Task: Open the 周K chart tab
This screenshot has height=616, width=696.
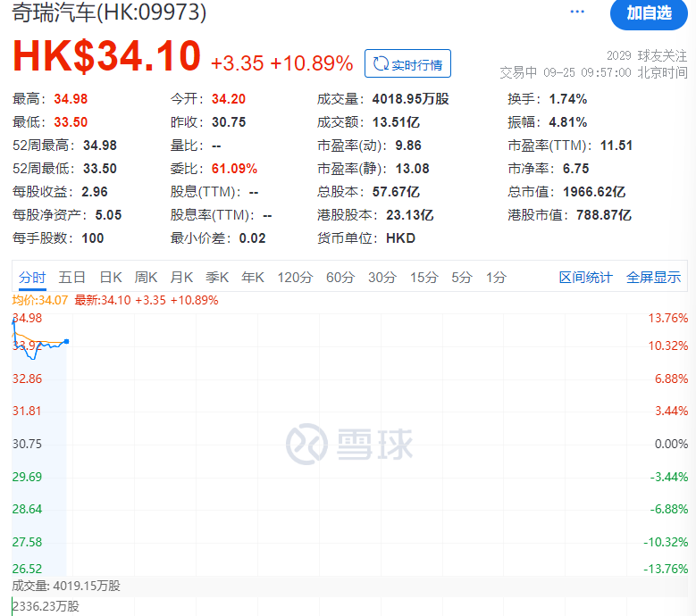Action: [x=147, y=278]
